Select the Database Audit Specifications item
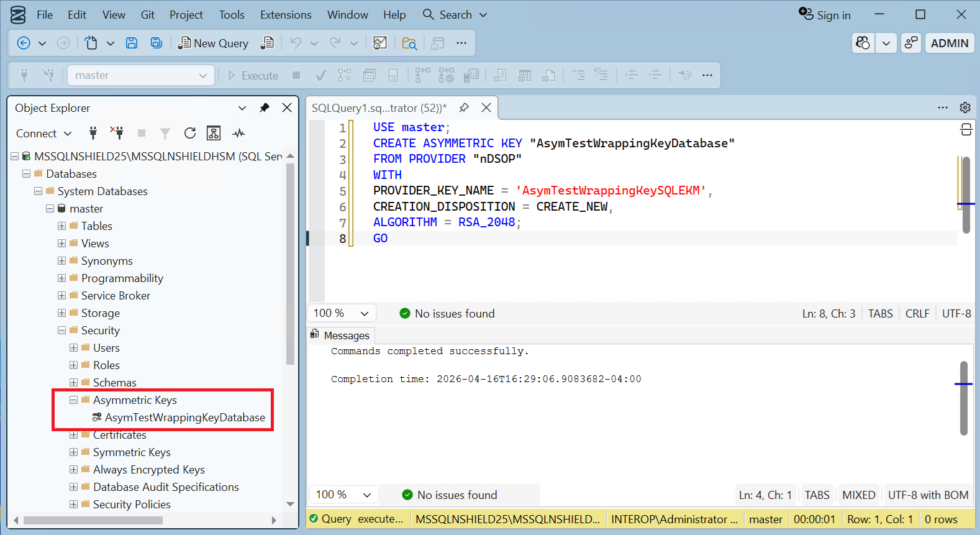 point(166,487)
